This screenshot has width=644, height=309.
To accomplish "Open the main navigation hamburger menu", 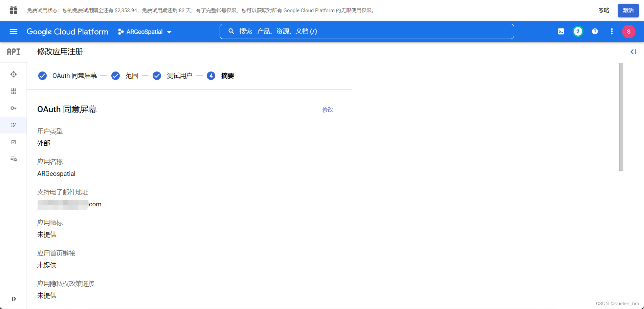I will click(x=14, y=32).
